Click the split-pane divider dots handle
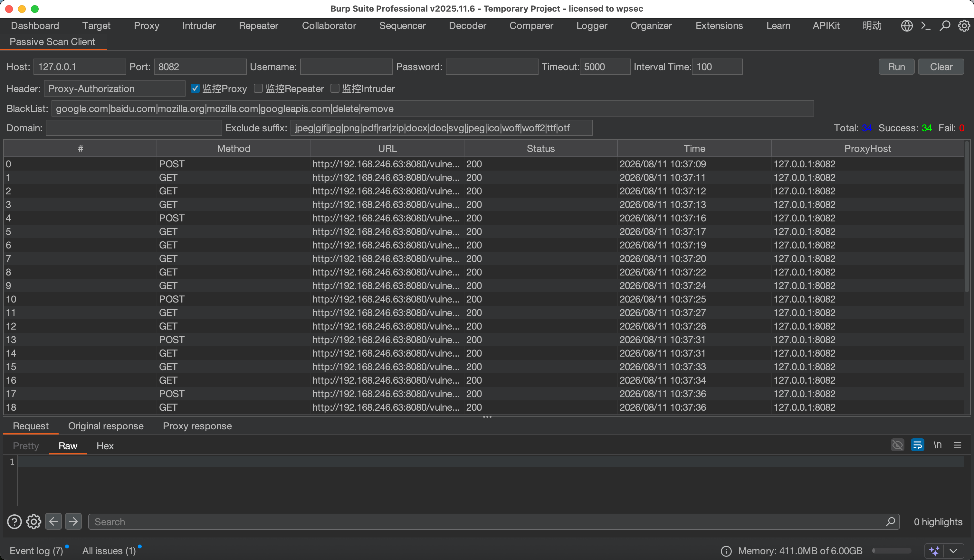Viewport: 974px width, 560px height. click(487, 416)
